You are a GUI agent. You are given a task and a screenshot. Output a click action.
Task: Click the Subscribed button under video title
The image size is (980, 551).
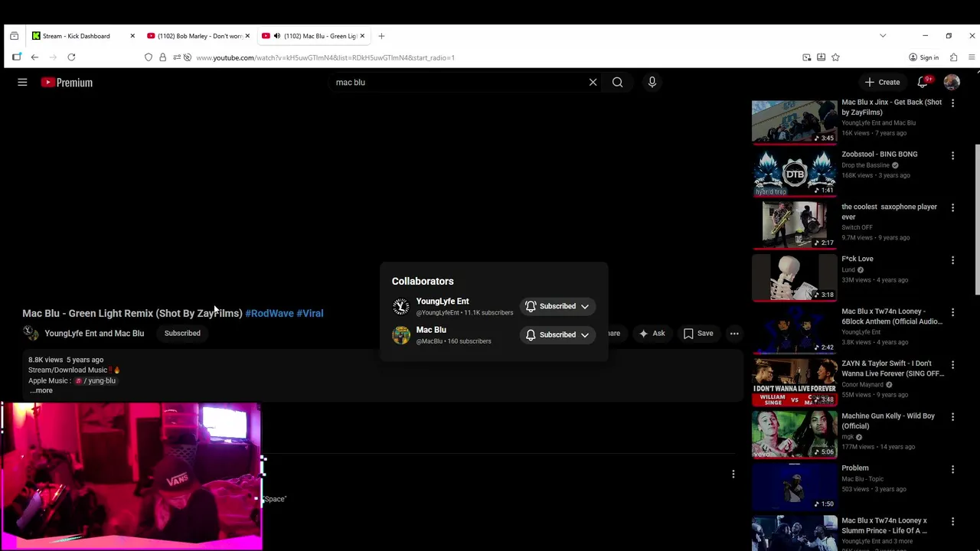click(x=182, y=333)
